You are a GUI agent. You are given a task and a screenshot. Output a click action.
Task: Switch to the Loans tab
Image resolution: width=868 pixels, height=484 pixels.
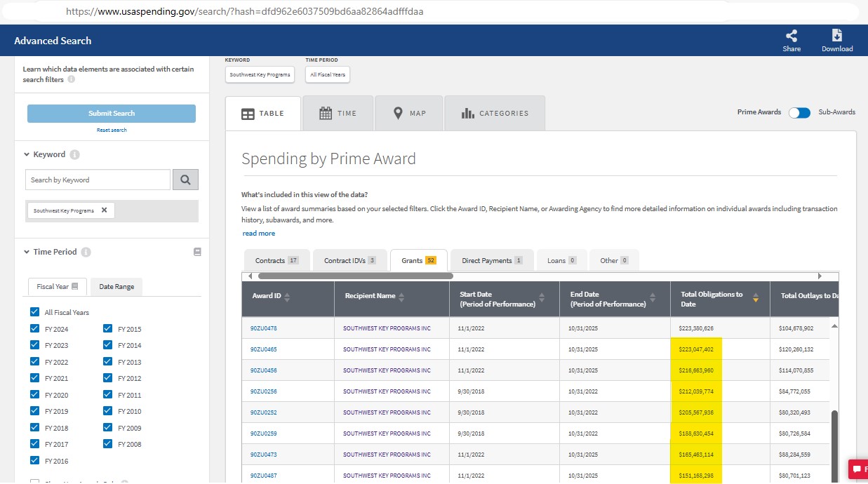561,260
